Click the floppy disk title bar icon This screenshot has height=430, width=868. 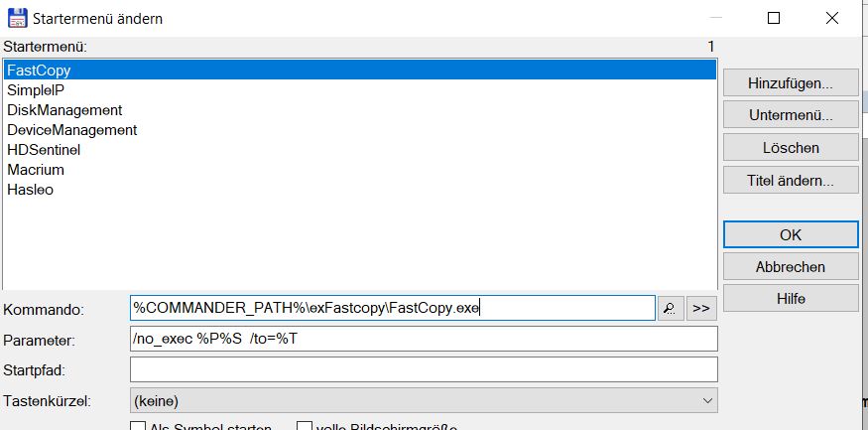coord(17,18)
